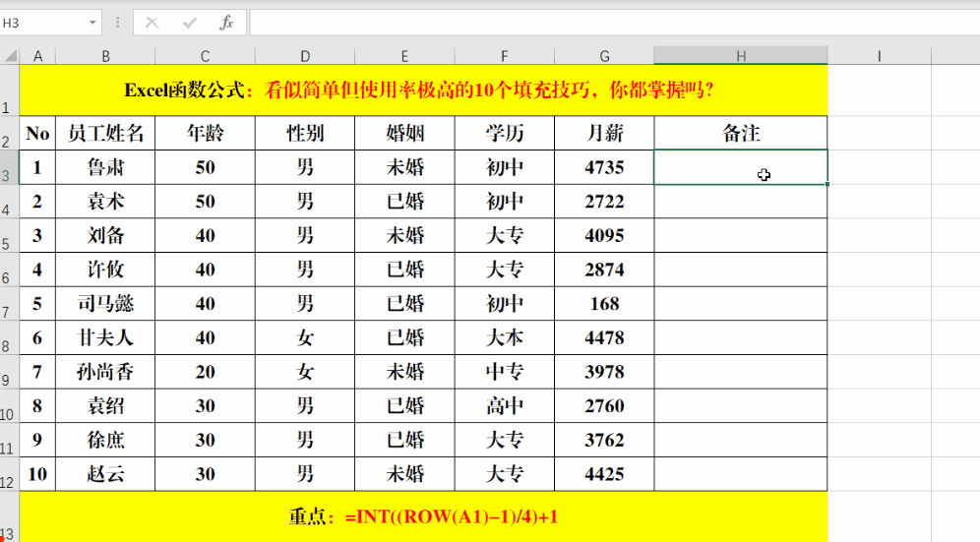This screenshot has height=542, width=980.
Task: Click the empty 备注 cell in 赵云's row
Action: [x=741, y=474]
